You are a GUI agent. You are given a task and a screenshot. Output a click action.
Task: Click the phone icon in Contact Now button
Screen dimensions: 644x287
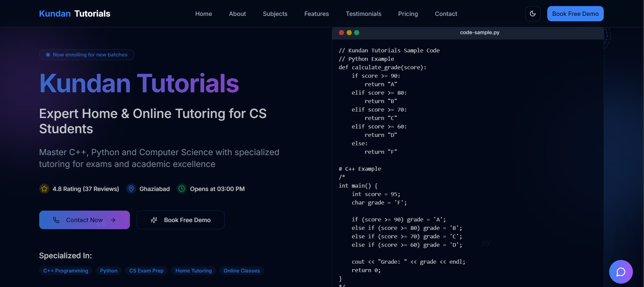pyautogui.click(x=56, y=220)
